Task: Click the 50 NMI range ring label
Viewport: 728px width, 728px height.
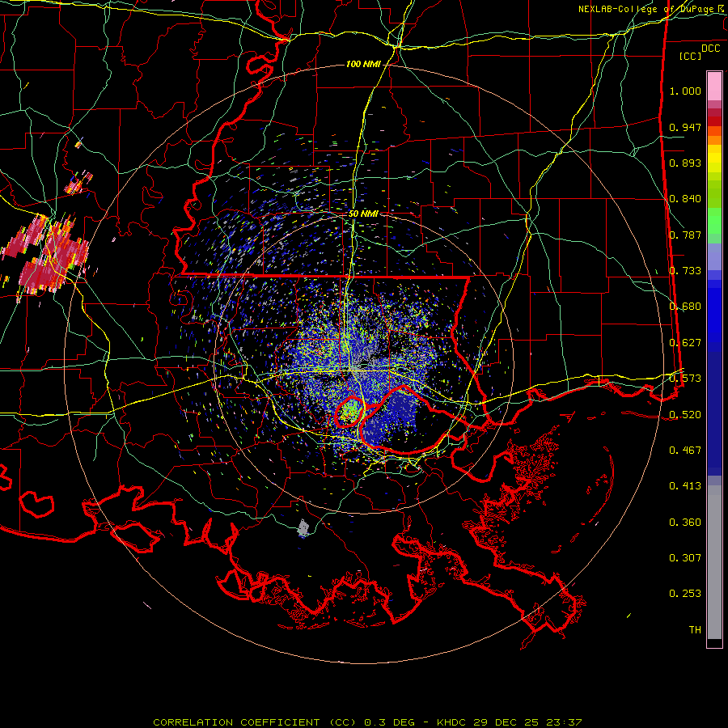Action: 363,214
